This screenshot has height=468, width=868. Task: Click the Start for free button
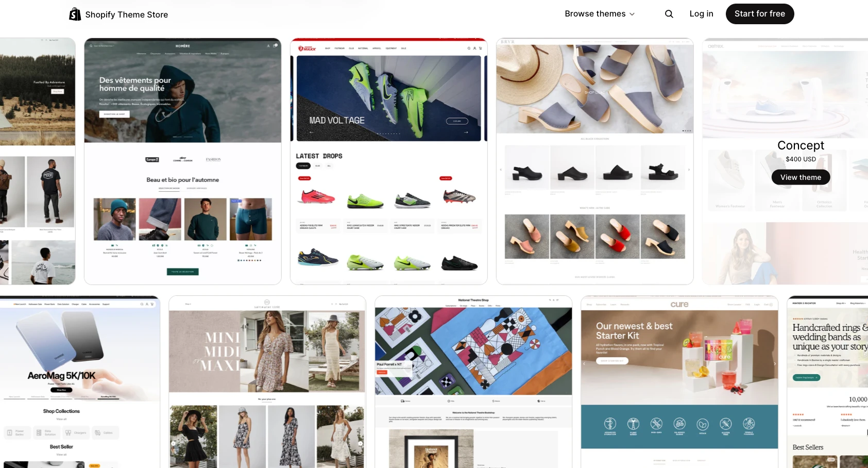(x=760, y=14)
